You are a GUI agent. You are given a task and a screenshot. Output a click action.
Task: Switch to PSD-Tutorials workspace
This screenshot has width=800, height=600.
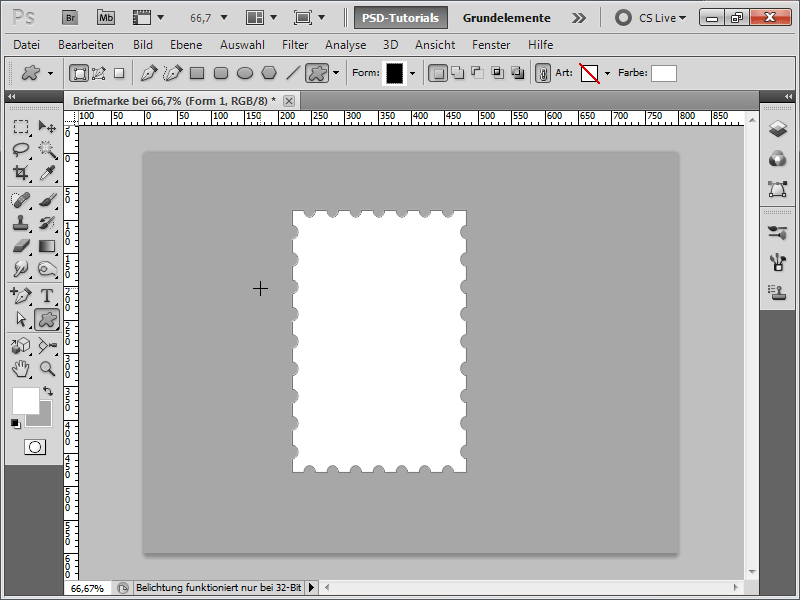coord(401,18)
